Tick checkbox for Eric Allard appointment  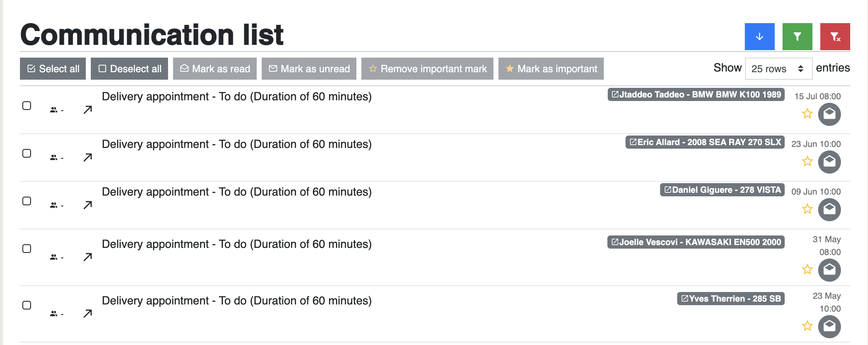(27, 153)
